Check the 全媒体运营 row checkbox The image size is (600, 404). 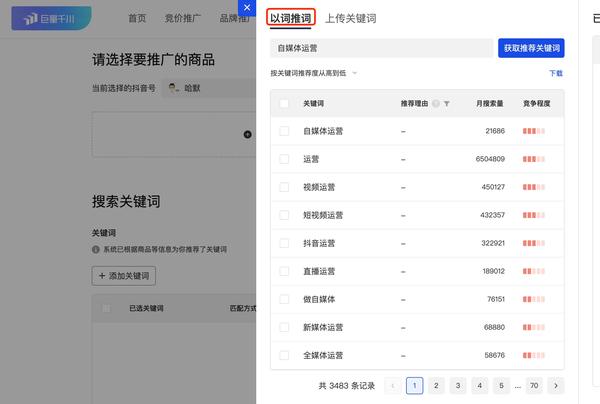click(x=284, y=355)
